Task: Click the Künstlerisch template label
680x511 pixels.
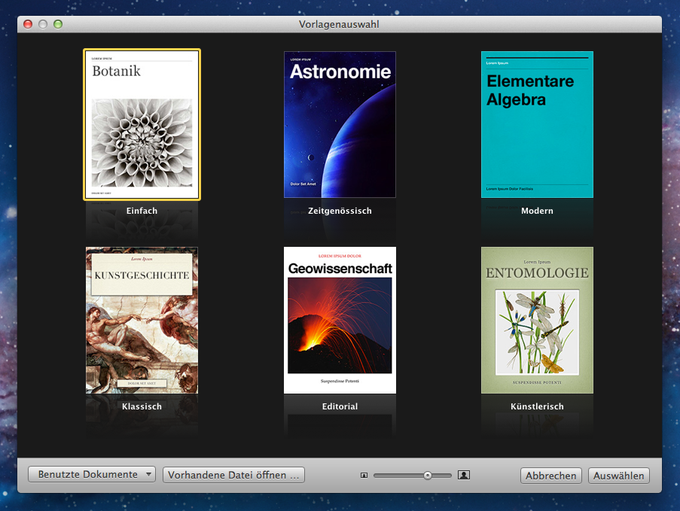Action: point(537,406)
